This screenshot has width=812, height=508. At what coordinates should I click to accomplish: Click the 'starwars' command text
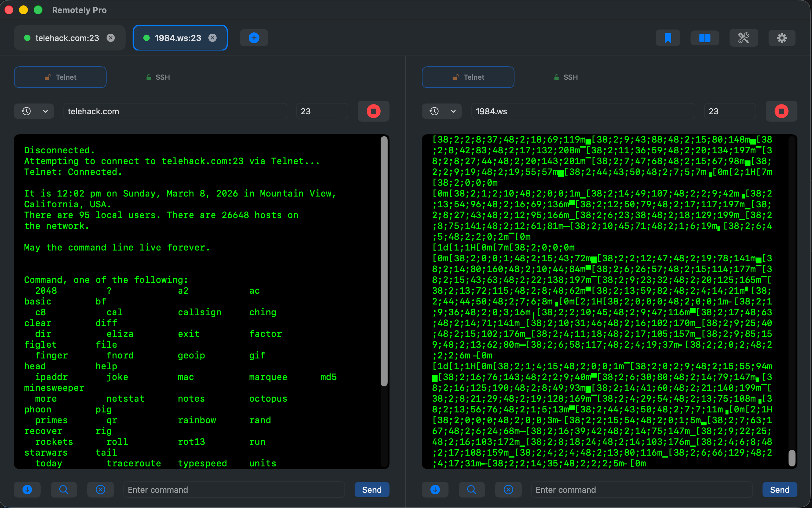pos(46,452)
